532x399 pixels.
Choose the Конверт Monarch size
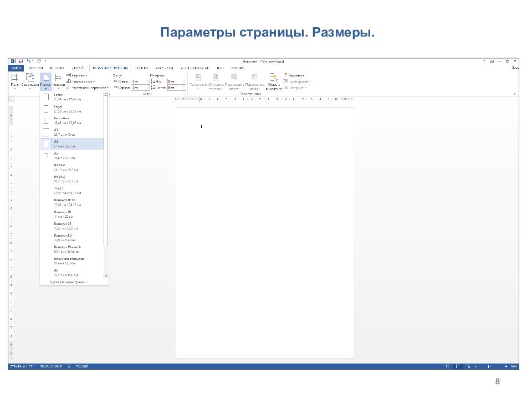tap(72, 249)
